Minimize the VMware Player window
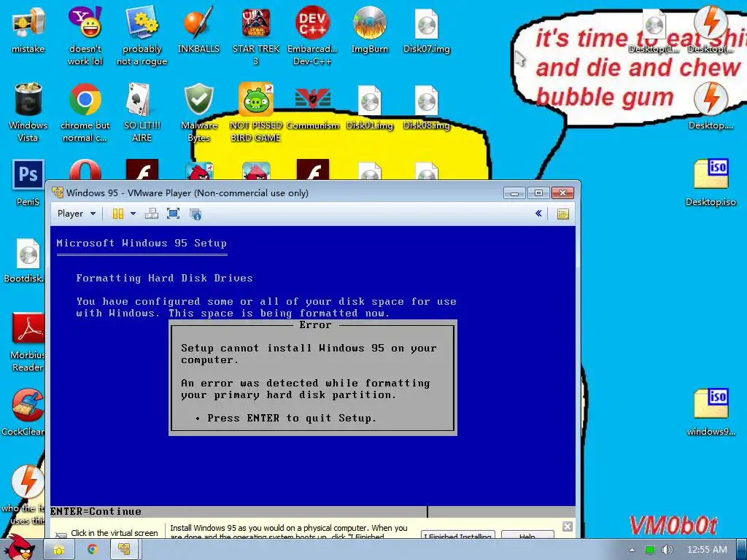747x560 pixels. 514,192
